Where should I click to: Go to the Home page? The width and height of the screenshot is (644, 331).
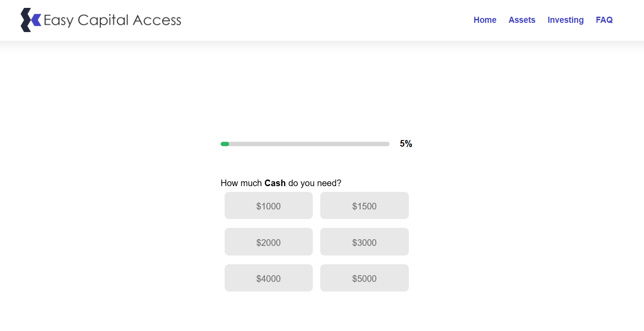tap(485, 20)
